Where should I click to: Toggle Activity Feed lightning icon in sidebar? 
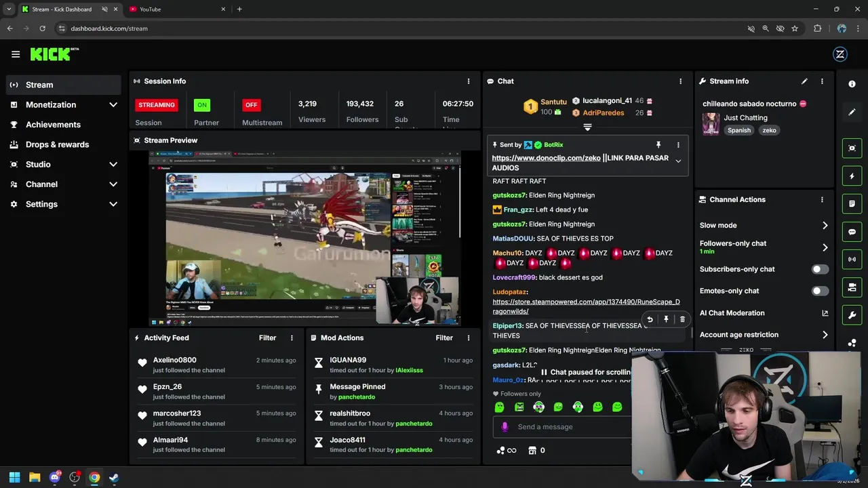852,176
